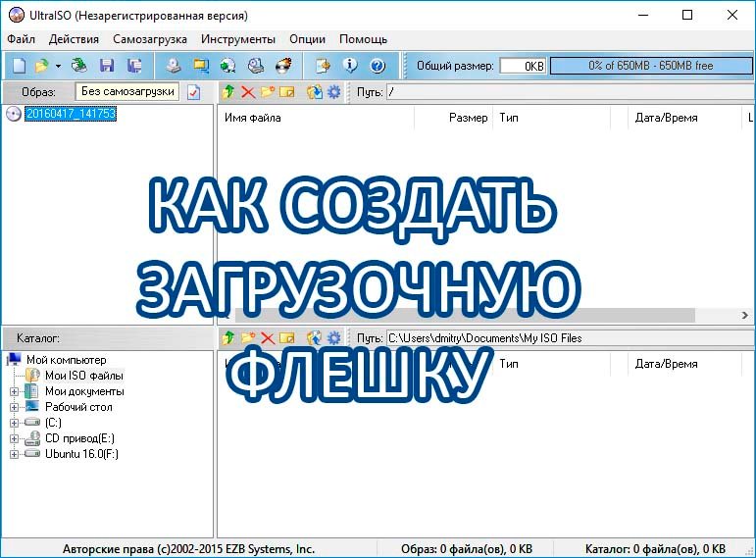Sort image list by Дата/Время column

tap(684, 118)
